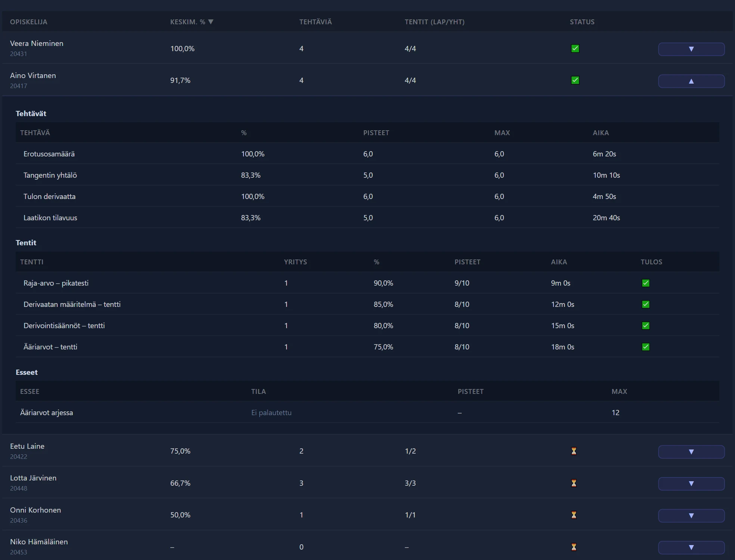735x560 pixels.
Task: Collapse Aino Virtanen's details row
Action: coord(691,81)
